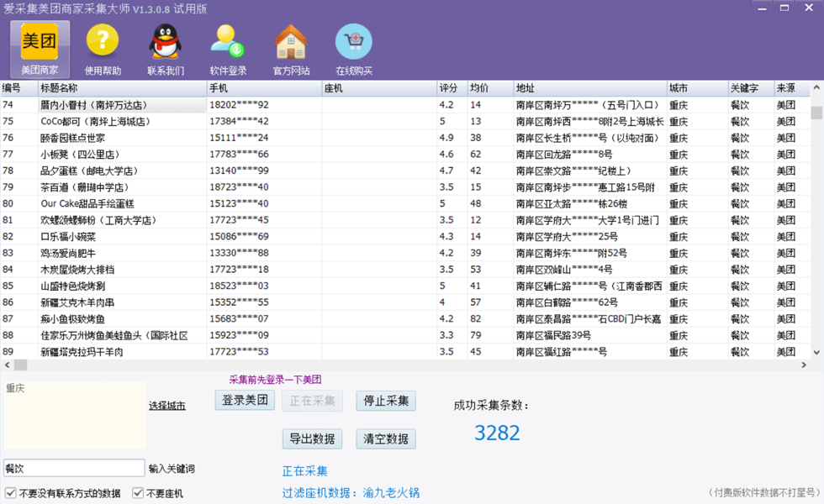
Task: Click address 南岸区福民路39号
Action: coord(553,335)
